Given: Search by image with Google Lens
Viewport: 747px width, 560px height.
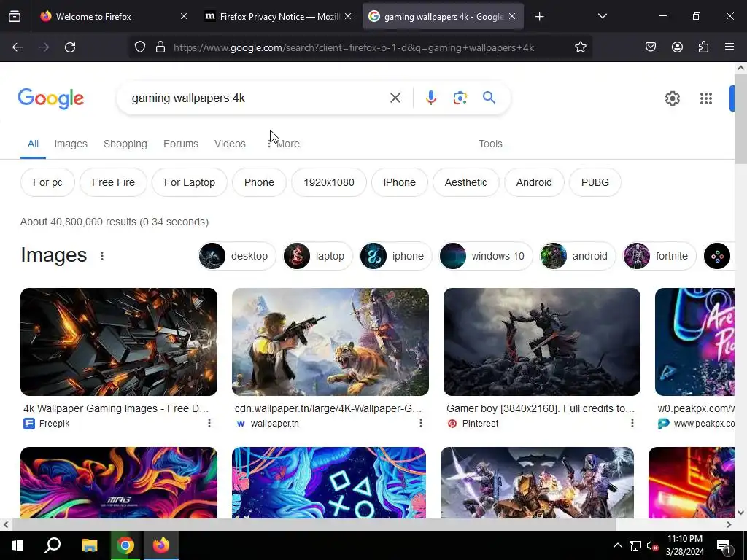Looking at the screenshot, I should click(460, 98).
